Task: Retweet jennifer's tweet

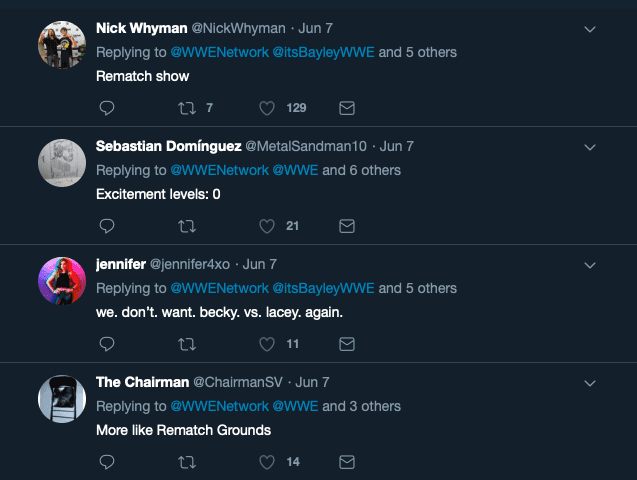Action: click(x=187, y=344)
